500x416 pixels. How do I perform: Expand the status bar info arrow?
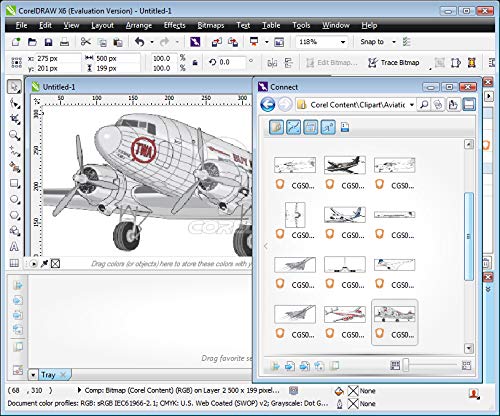pyautogui.click(x=79, y=390)
